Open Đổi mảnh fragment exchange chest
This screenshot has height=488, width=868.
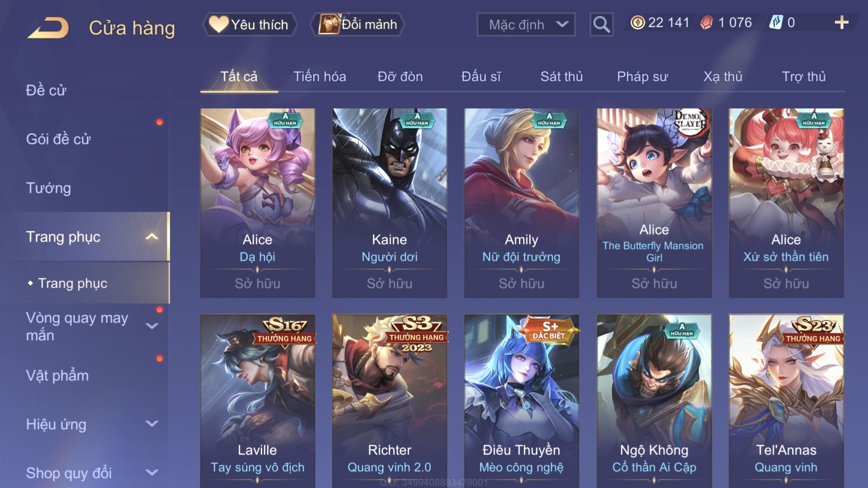click(x=357, y=24)
